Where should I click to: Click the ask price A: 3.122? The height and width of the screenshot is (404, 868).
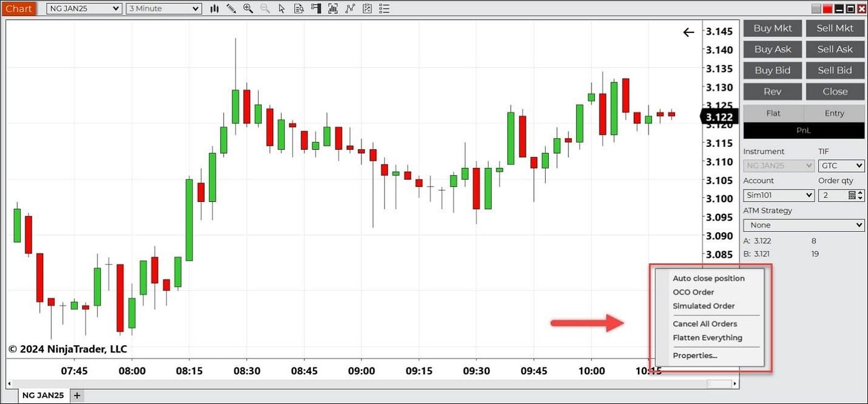click(758, 240)
